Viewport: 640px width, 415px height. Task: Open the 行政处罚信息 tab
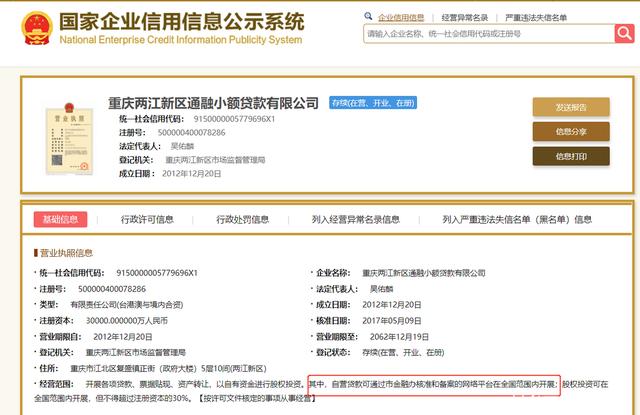point(242,220)
